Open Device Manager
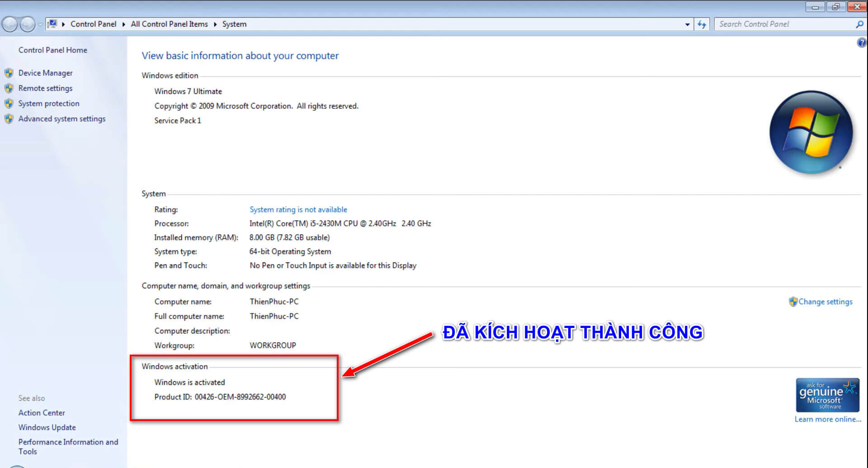 point(45,73)
